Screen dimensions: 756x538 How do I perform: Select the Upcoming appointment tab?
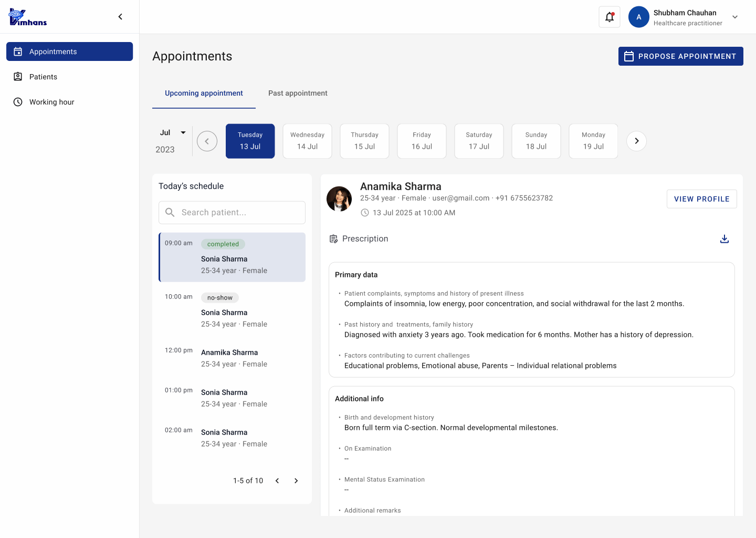pyautogui.click(x=204, y=93)
